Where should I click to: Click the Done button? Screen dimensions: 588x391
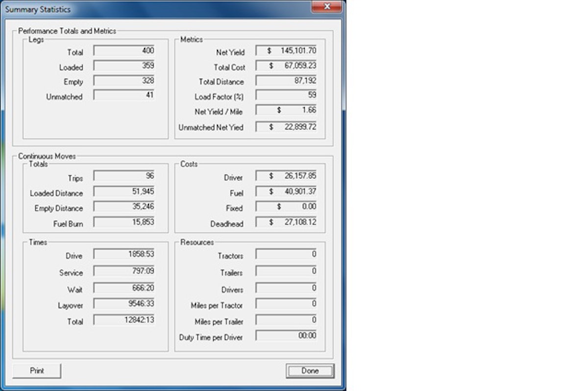309,371
